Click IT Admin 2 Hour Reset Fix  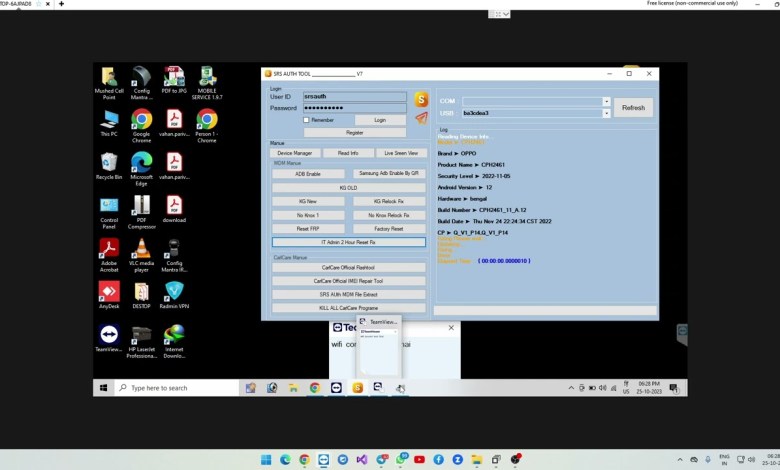click(x=348, y=242)
